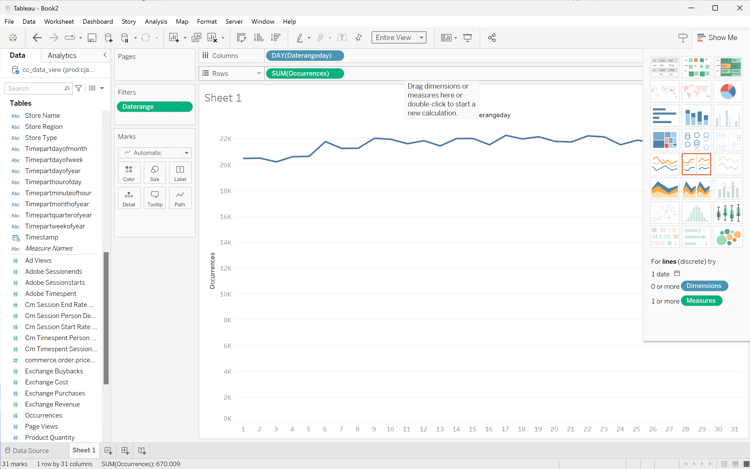This screenshot has height=469, width=750.
Task: Select pie chart in Show Me
Action: 728,91
